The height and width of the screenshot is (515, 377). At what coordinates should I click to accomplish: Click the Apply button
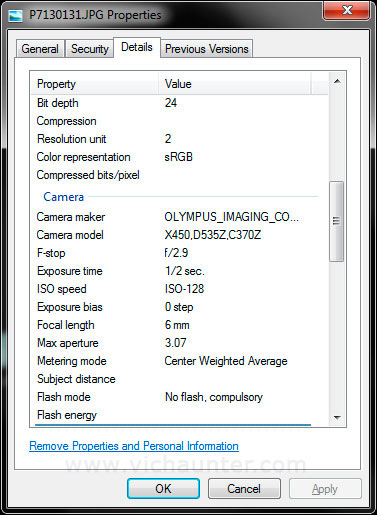(325, 489)
